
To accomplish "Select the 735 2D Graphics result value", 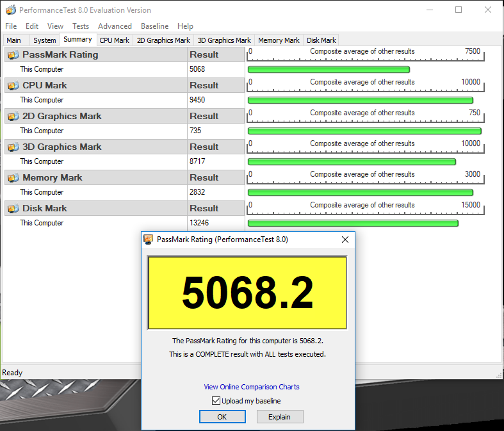I will pos(195,131).
